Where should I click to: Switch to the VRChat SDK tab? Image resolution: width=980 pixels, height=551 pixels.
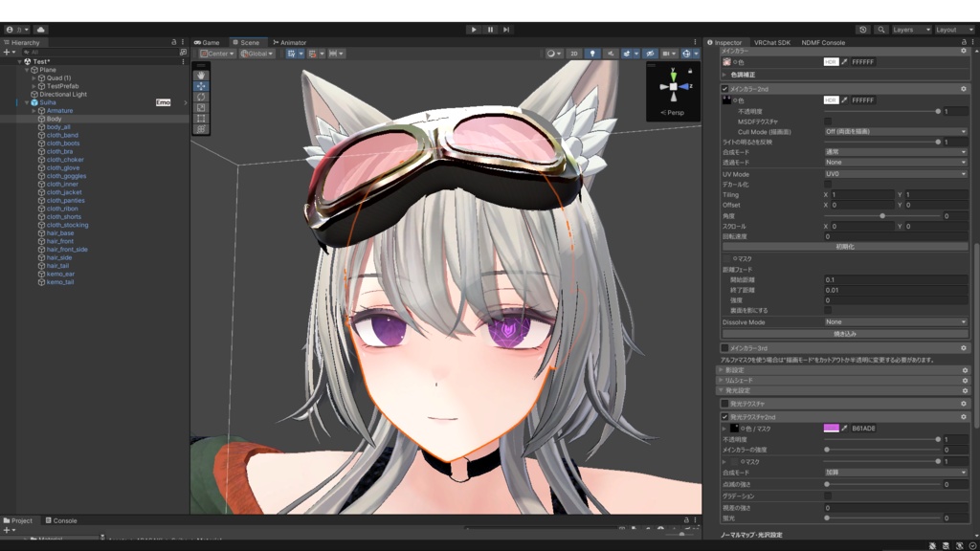(772, 42)
